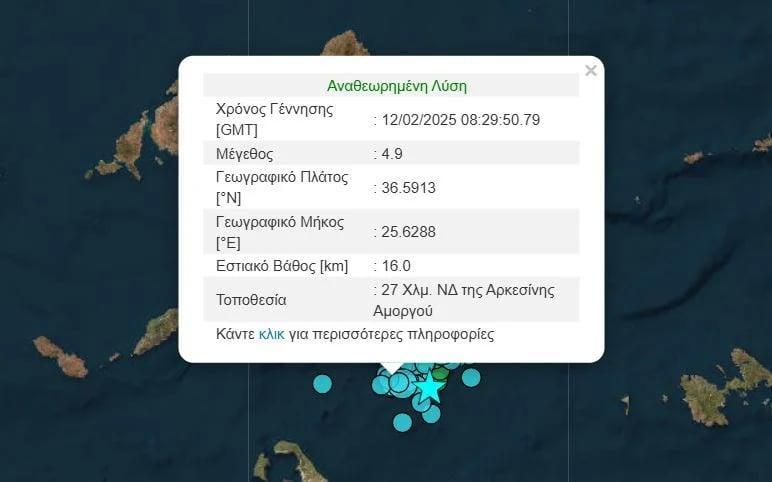This screenshot has height=482, width=772.
Task: Select the lowest cyan earthquake circle
Action: click(x=402, y=422)
